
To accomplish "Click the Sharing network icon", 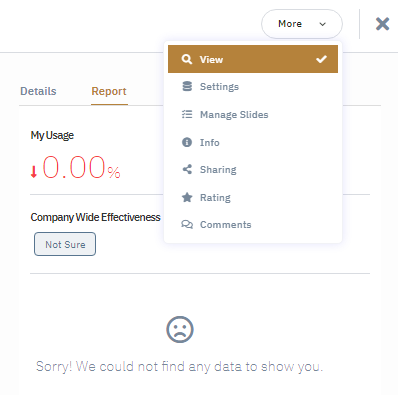I will (x=187, y=169).
